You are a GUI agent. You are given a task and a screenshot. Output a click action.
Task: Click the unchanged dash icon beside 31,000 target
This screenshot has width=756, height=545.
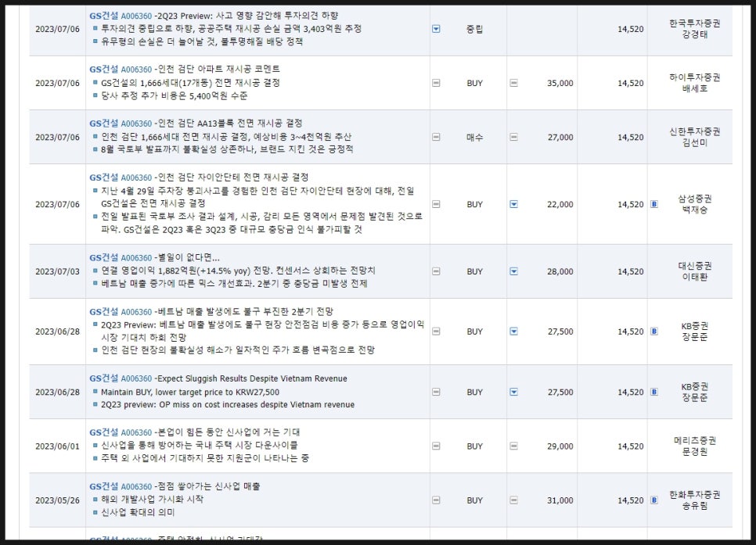tap(514, 500)
